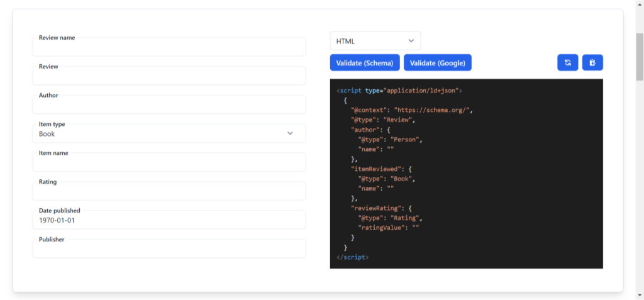Click into the Publisher field
Image resolution: width=644 pixels, height=300 pixels.
[x=169, y=248]
